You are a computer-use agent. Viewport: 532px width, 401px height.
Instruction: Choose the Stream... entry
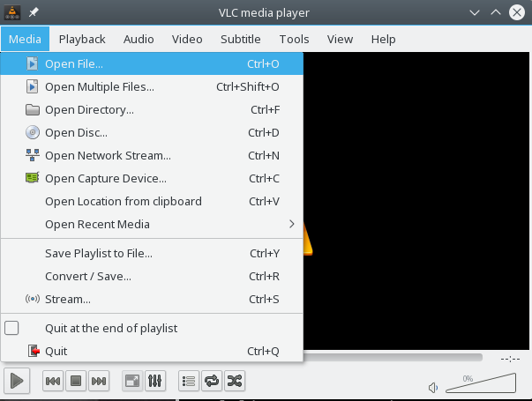pos(152,299)
